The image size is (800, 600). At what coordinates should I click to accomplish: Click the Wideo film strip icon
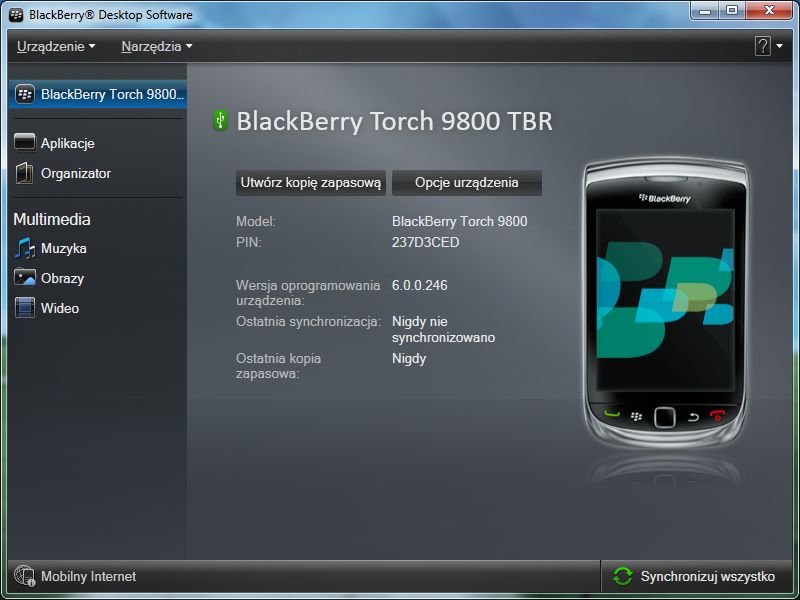(24, 308)
